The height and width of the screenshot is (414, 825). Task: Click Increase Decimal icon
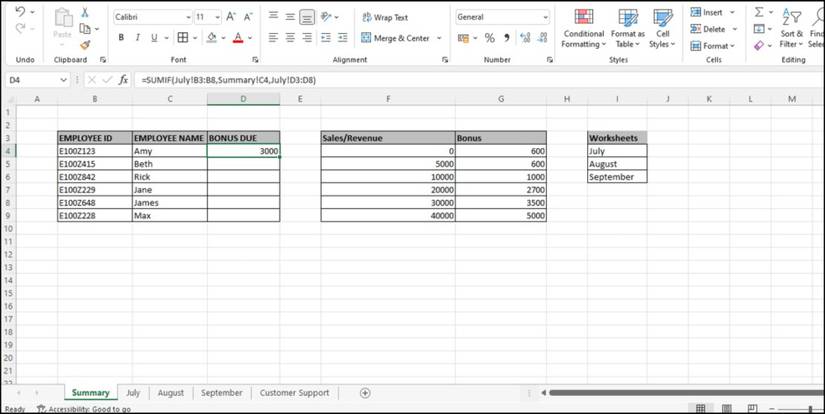coord(525,38)
